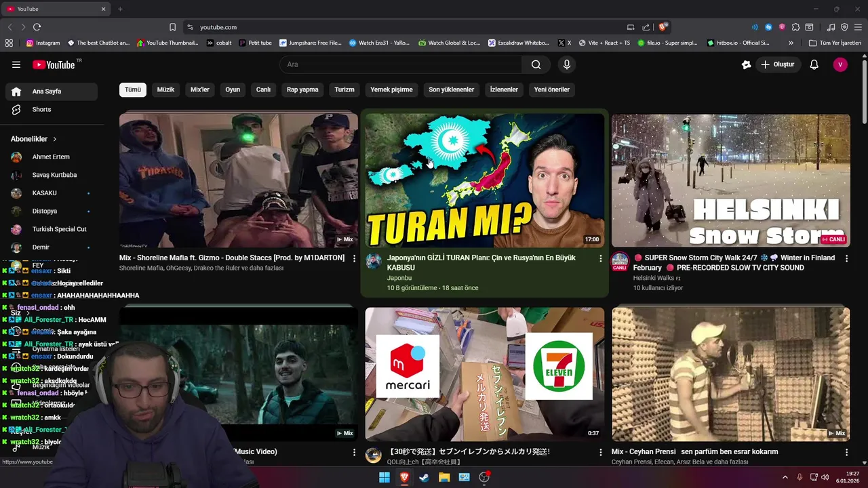
Task: Open the Helsinki Snow Storm live thumbnail
Action: tap(730, 180)
